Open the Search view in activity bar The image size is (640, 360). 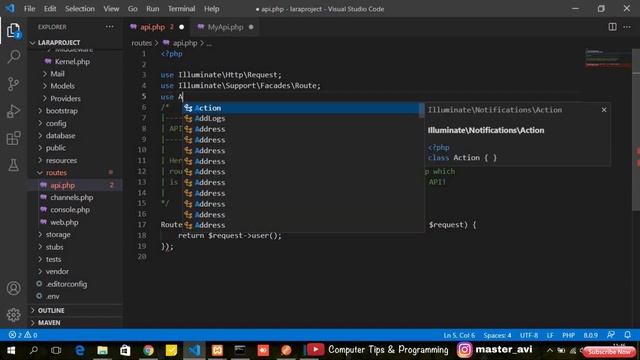(x=13, y=57)
